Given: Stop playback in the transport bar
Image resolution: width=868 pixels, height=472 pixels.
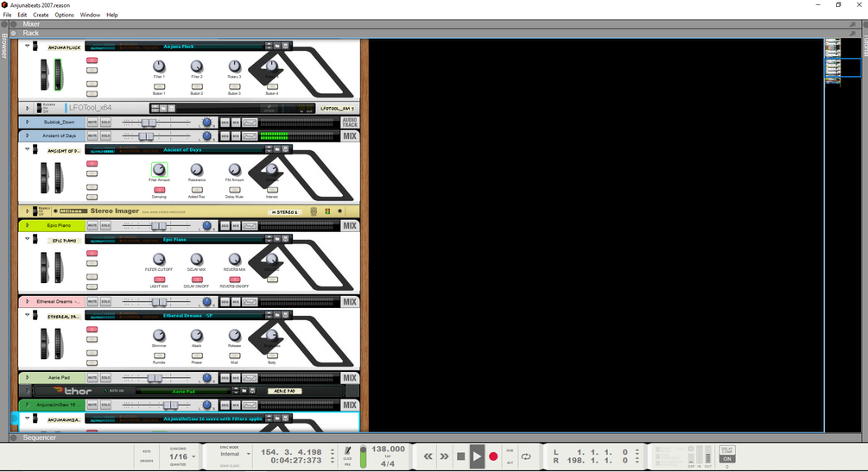Looking at the screenshot, I should 460,456.
